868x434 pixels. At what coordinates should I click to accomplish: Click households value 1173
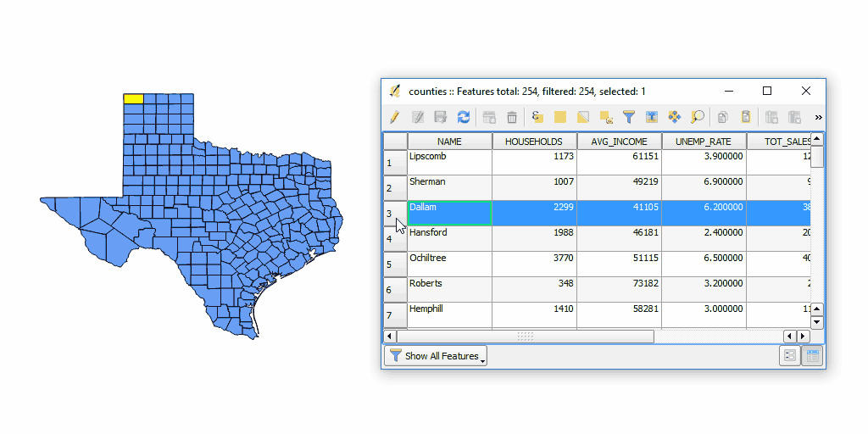(x=534, y=163)
